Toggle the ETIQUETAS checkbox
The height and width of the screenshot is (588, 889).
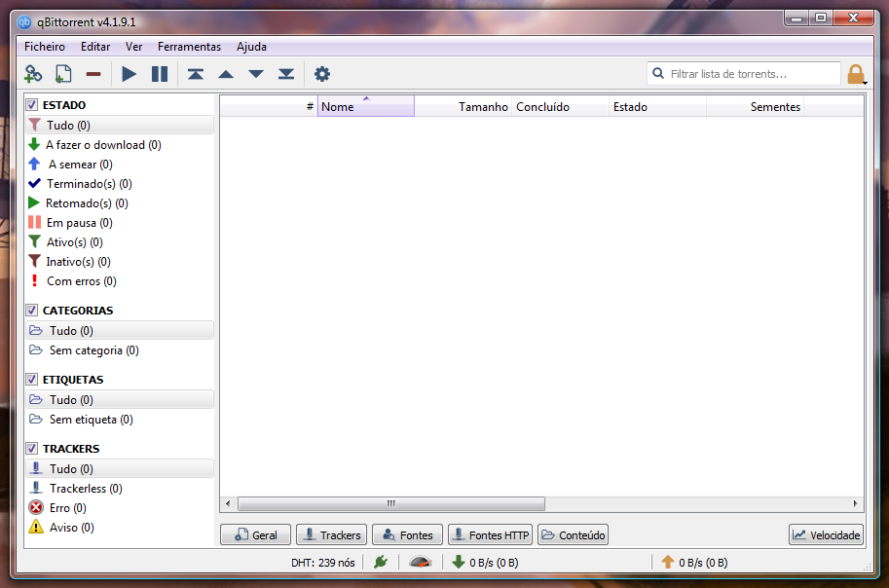[x=32, y=380]
